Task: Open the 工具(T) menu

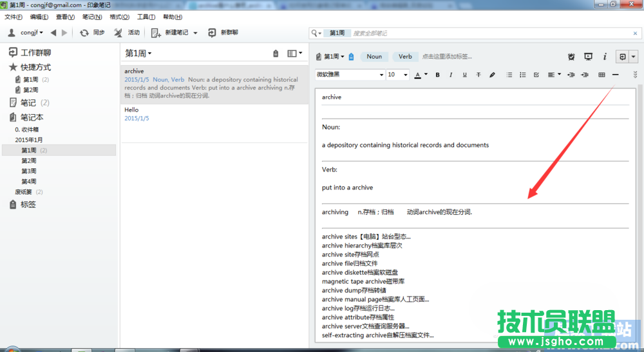Action: pyautogui.click(x=146, y=17)
